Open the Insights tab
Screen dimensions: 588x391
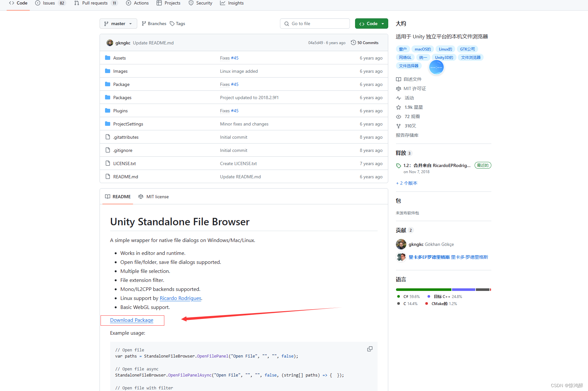pos(232,3)
